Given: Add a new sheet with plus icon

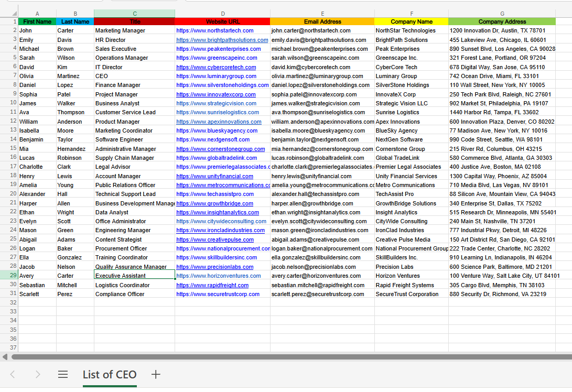Looking at the screenshot, I should (156, 374).
